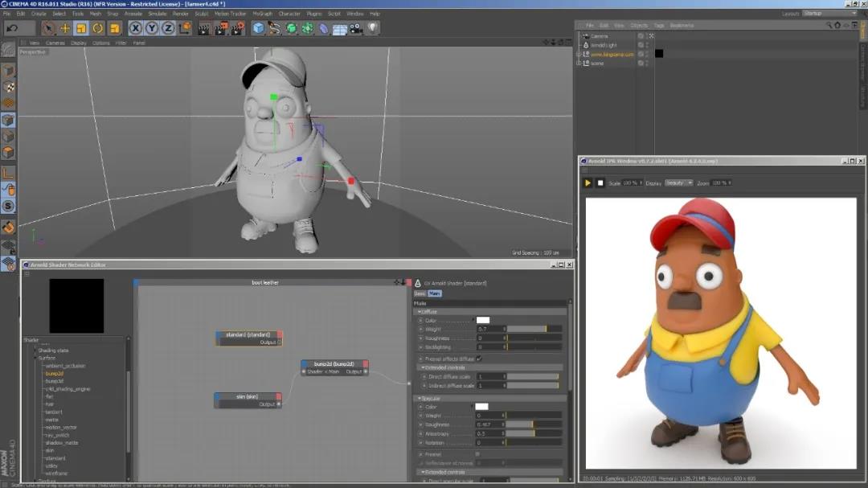Viewport: 868px width, 488px height.
Task: Select bump2d in the shader list
Action: 55,374
